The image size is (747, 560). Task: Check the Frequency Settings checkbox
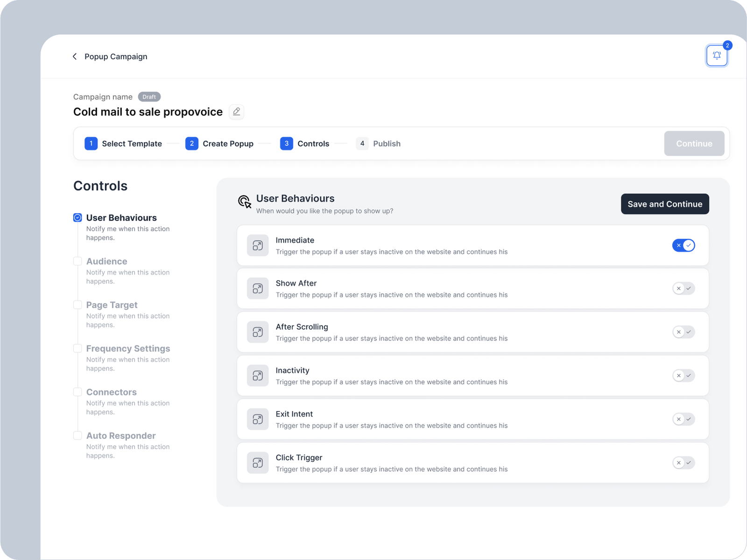pos(78,348)
